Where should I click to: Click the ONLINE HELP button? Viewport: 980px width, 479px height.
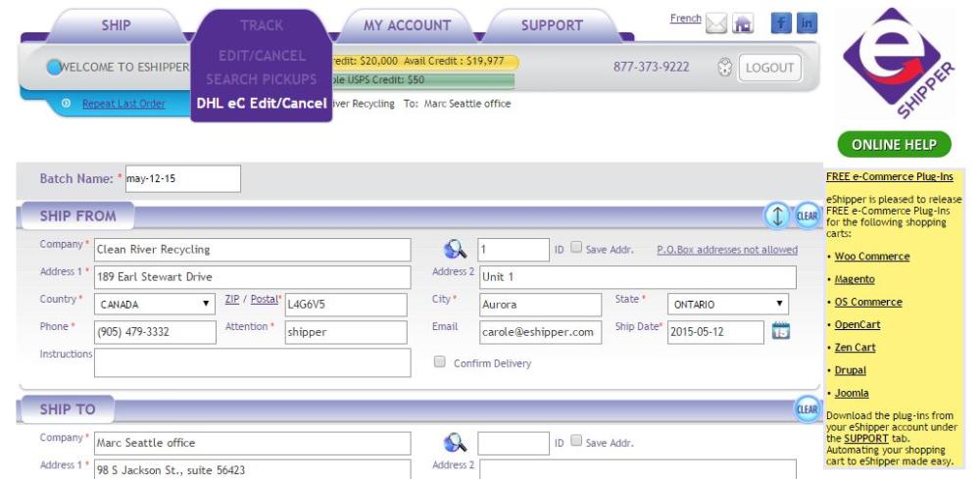895,145
